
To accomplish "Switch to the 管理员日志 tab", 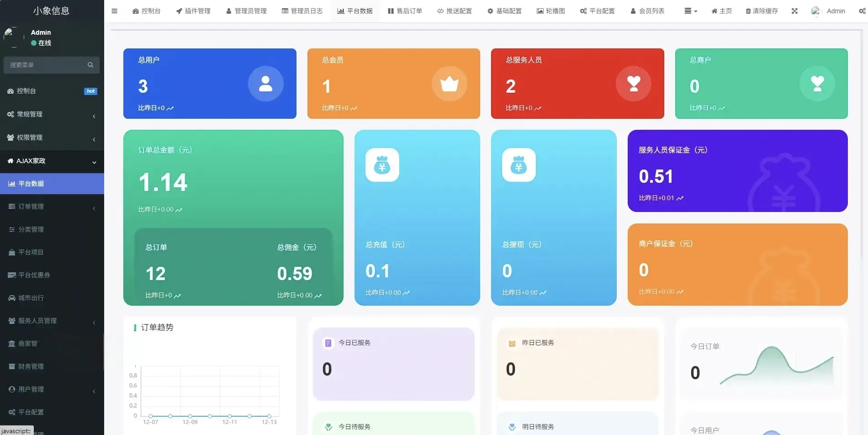I will point(302,11).
